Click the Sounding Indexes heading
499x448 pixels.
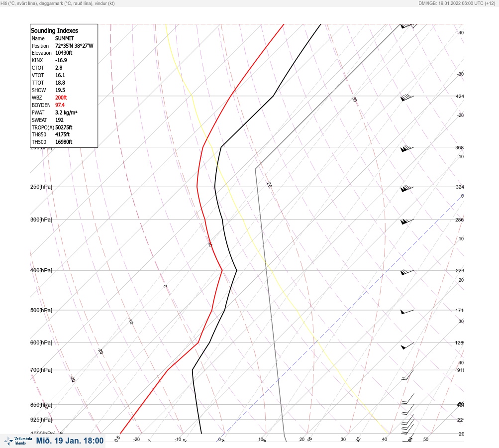(54, 30)
